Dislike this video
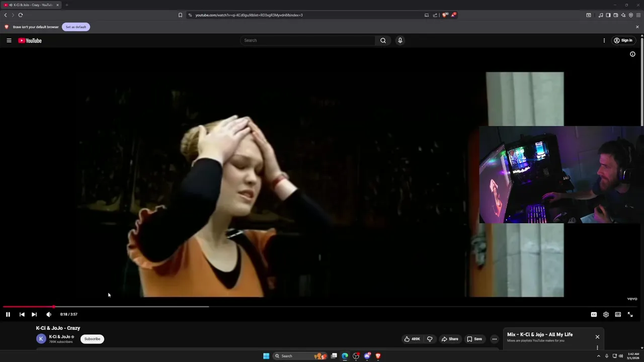 pos(430,339)
